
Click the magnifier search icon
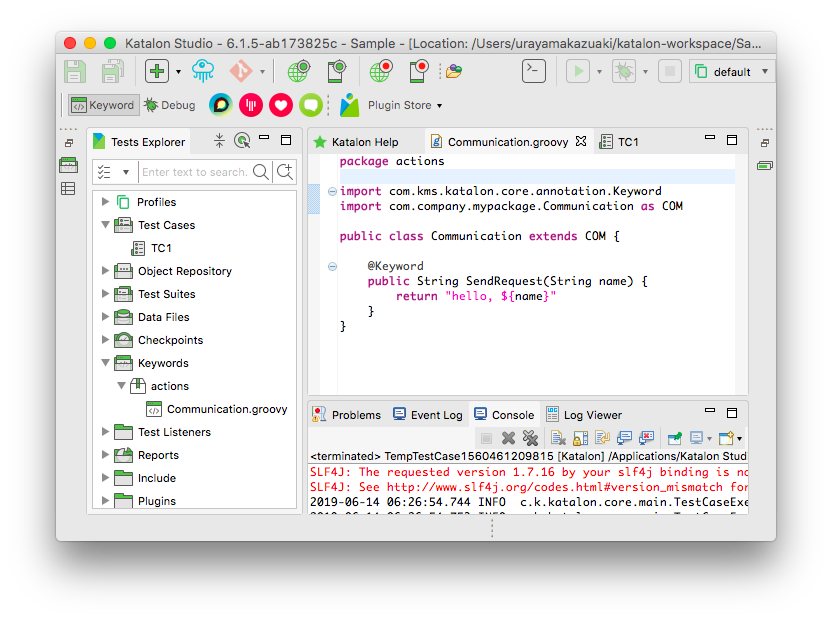[x=261, y=172]
